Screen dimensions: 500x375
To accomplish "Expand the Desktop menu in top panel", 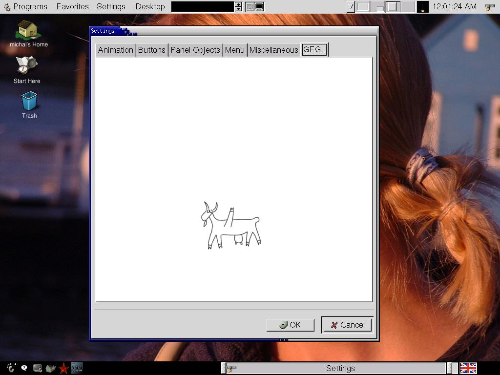I will (150, 7).
